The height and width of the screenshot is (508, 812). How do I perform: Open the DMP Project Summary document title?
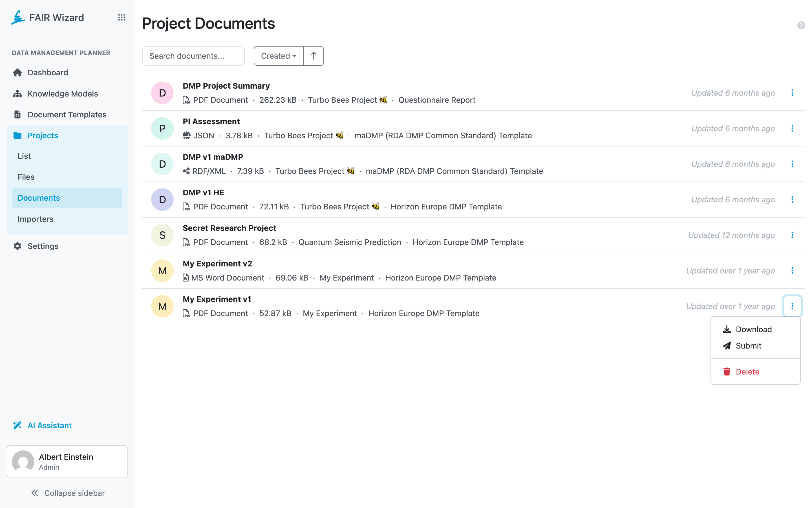(226, 86)
